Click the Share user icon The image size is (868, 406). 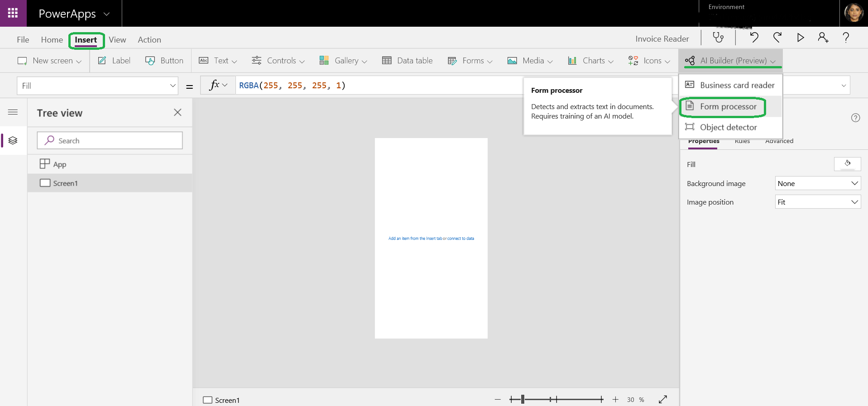pos(823,38)
